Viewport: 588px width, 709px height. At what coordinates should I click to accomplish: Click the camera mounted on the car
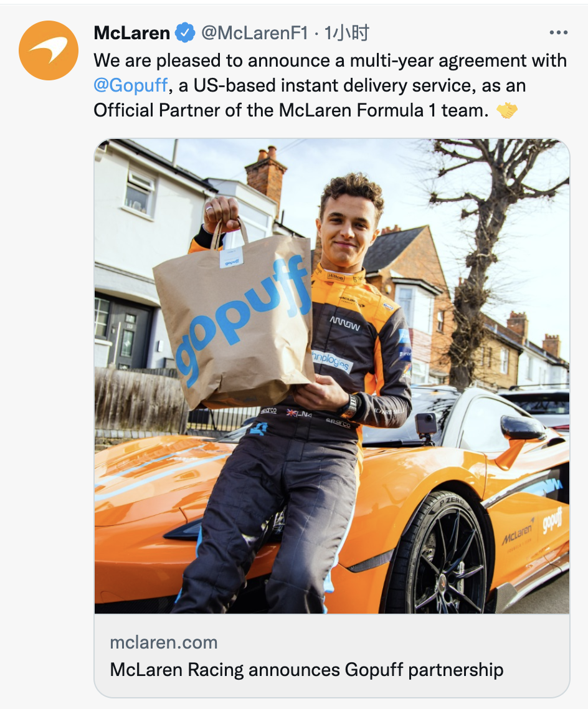(426, 428)
